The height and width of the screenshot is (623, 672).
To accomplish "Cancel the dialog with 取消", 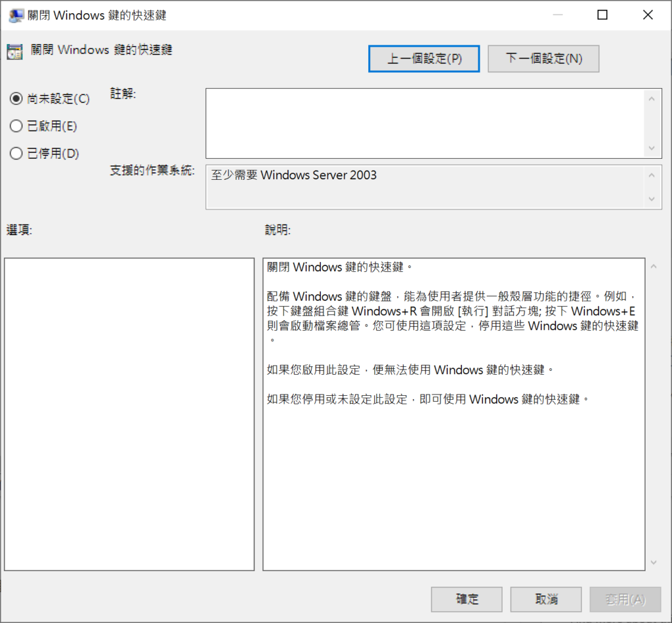I will click(546, 599).
